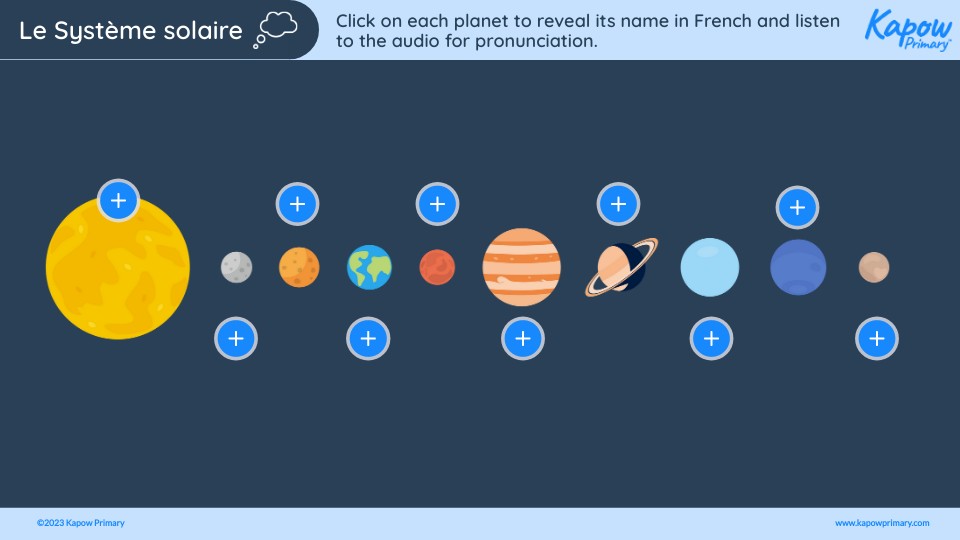Select the Earth planet icon
The width and height of the screenshot is (960, 540).
pyautogui.click(x=369, y=267)
